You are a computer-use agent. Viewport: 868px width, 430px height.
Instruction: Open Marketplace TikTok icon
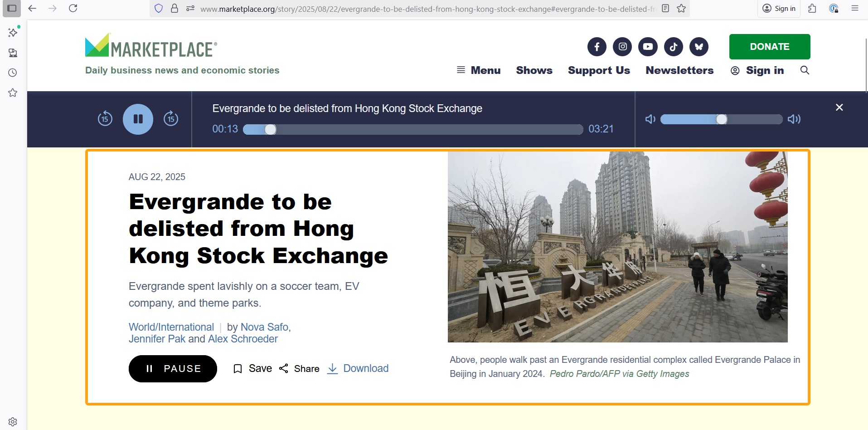pos(674,47)
